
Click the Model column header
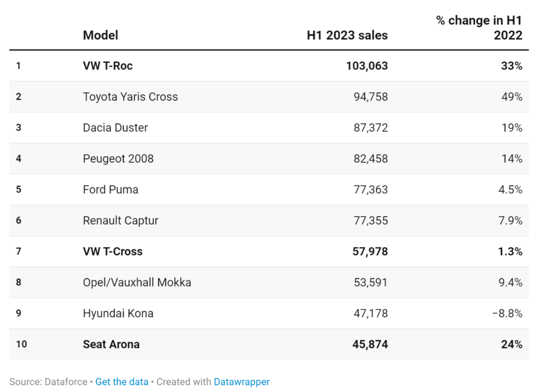tap(101, 35)
